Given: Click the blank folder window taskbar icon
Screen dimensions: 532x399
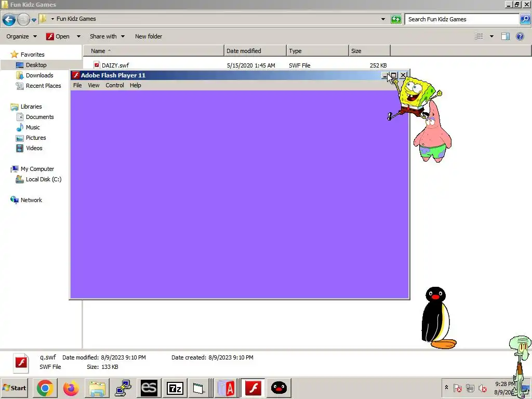Looking at the screenshot, I should [x=198, y=388].
